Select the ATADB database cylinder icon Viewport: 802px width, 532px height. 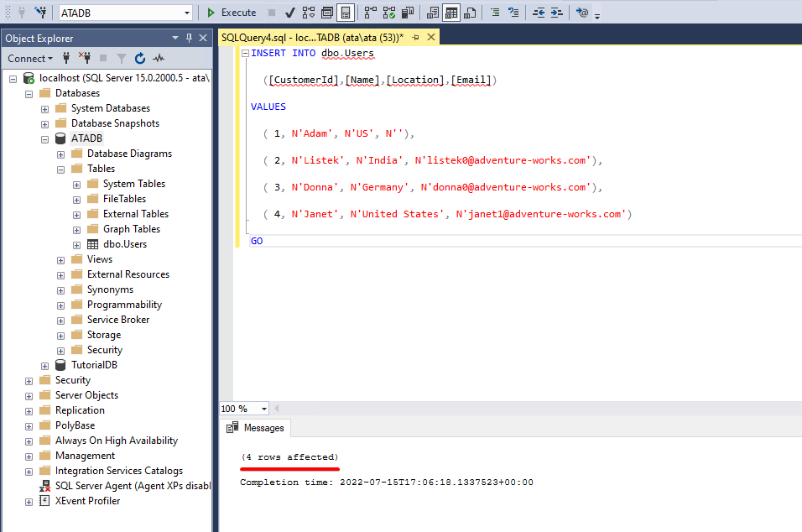click(60, 138)
